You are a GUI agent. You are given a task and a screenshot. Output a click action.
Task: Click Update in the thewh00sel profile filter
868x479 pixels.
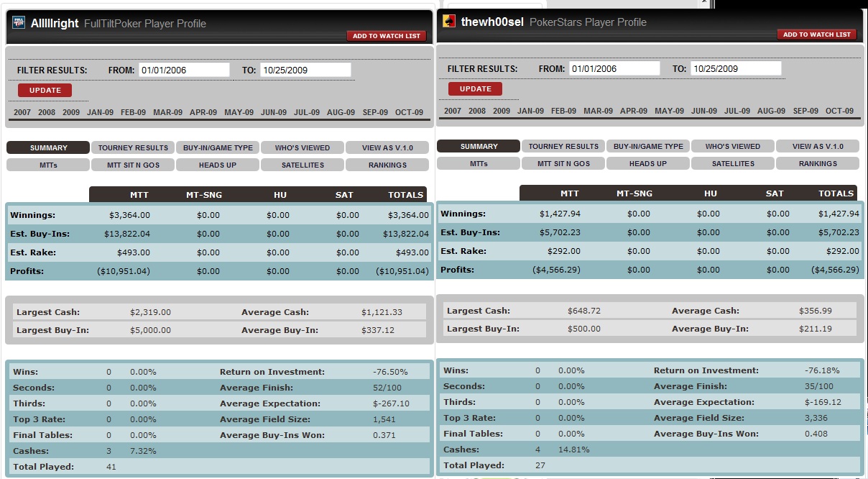tap(475, 88)
